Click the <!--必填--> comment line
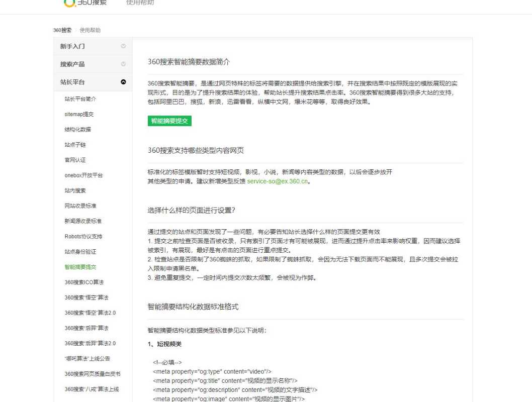The image size is (532, 402). (x=167, y=362)
